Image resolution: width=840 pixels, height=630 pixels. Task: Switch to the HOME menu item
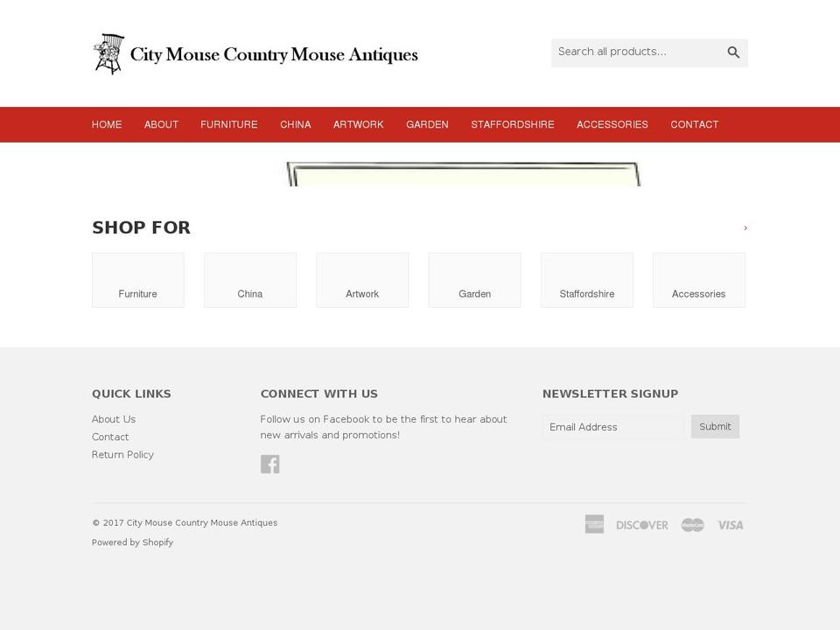pos(107,124)
